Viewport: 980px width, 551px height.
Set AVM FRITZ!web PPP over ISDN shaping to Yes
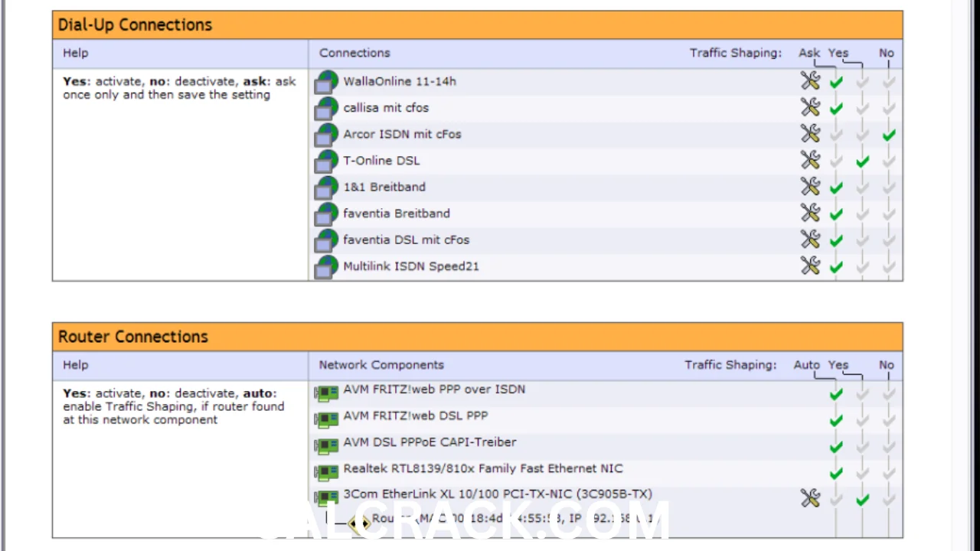click(862, 394)
